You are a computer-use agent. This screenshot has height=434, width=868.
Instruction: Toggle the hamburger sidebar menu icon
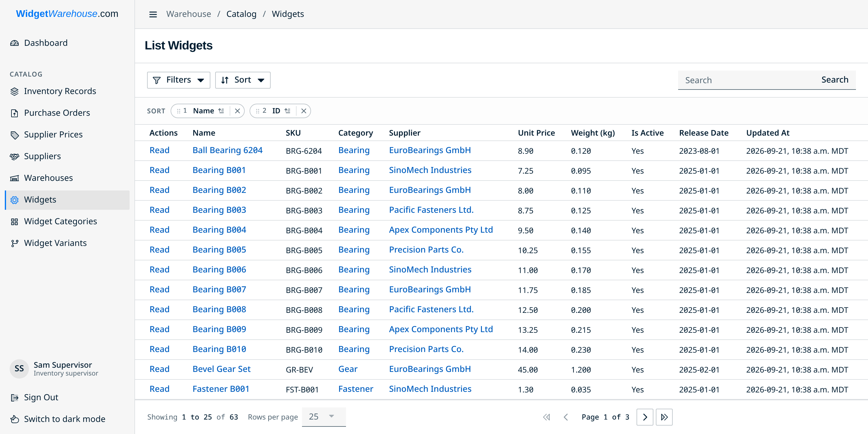[153, 14]
